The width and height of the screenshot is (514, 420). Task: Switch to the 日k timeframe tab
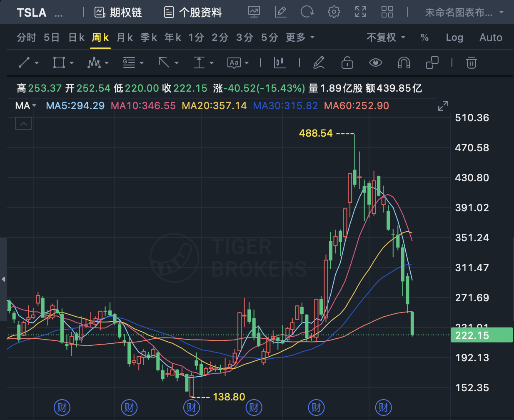coord(76,37)
